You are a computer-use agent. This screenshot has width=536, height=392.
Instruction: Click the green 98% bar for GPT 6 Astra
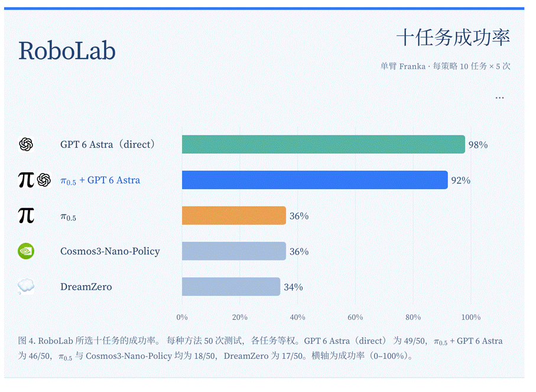point(323,145)
